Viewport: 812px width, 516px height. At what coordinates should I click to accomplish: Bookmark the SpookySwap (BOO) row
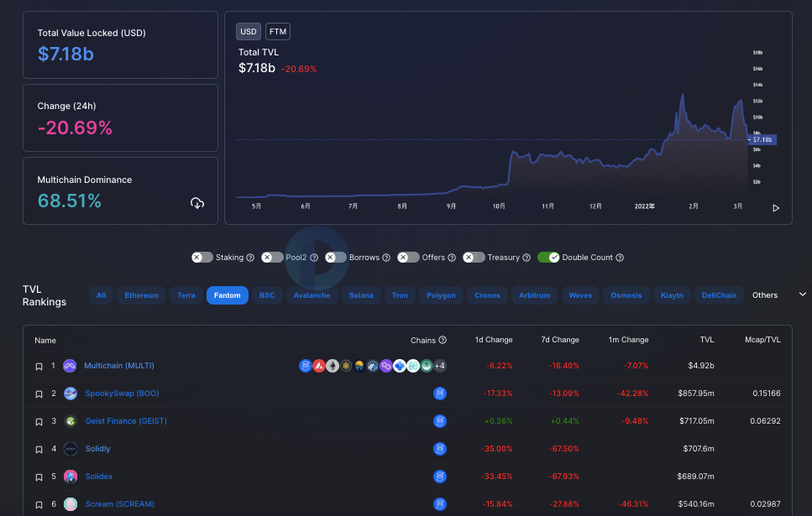39,394
